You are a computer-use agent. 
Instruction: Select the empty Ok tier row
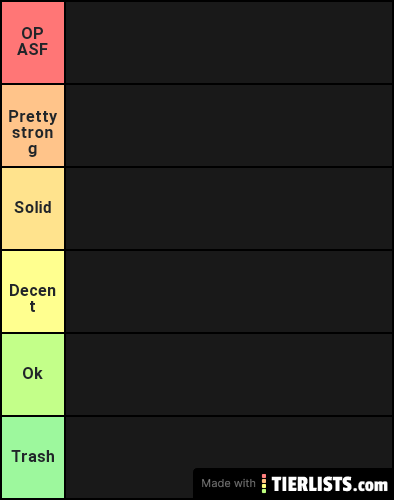[229, 374]
